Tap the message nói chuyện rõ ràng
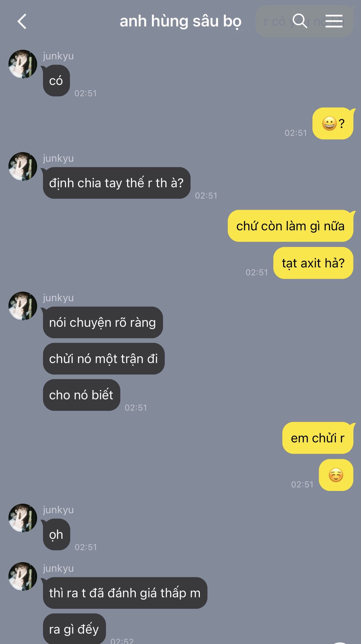Screen dimensions: 361x644 click(103, 322)
